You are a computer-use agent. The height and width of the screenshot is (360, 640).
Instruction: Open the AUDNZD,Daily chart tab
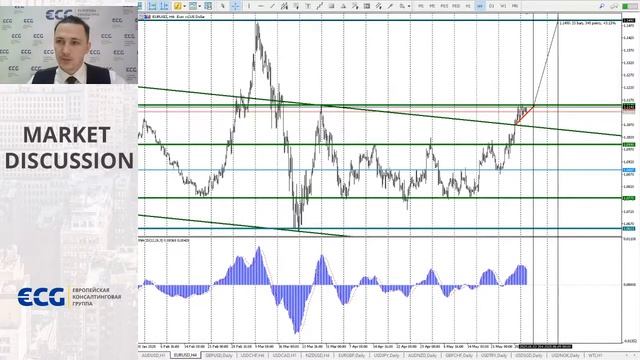coord(422,356)
